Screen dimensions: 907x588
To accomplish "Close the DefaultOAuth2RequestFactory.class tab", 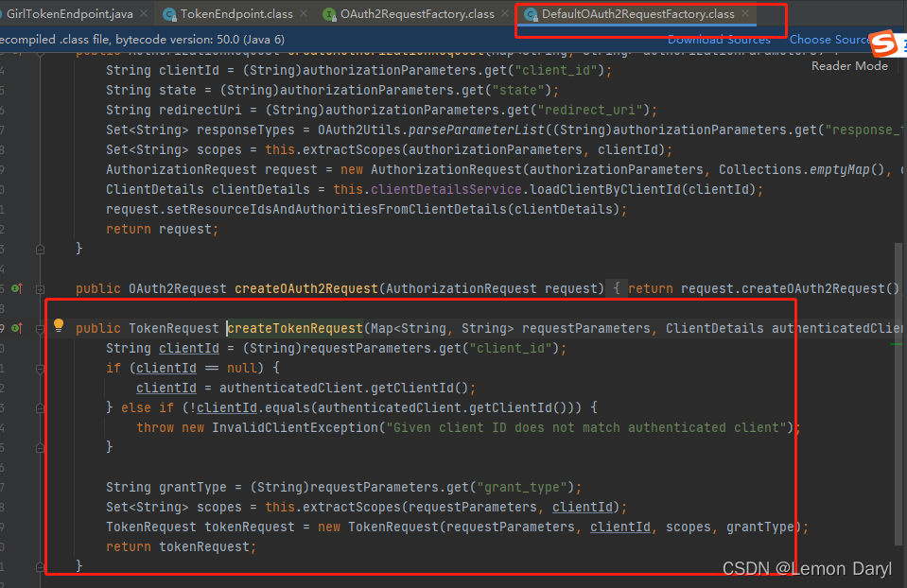I will [x=745, y=13].
